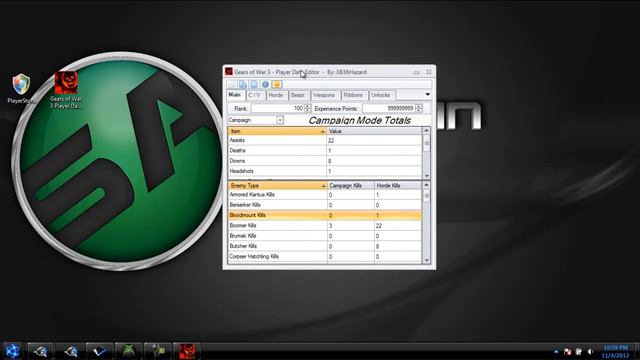The image size is (640, 360).
Task: Click the stats list scroll down arrow
Action: [x=427, y=176]
